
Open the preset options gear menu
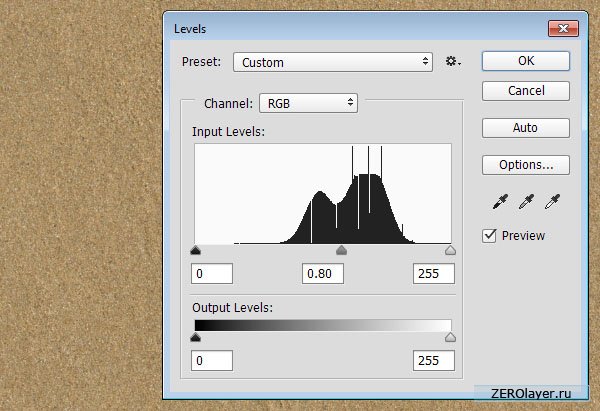453,62
